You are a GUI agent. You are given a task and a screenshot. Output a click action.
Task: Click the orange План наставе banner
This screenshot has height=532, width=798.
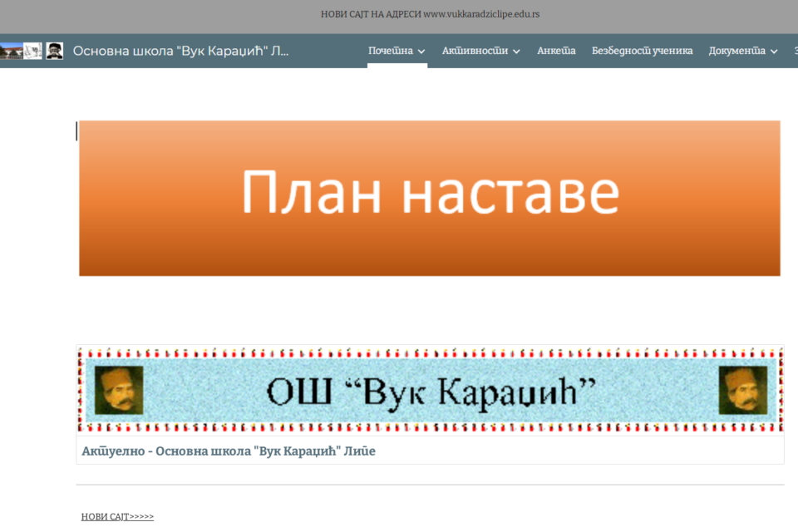tap(430, 198)
